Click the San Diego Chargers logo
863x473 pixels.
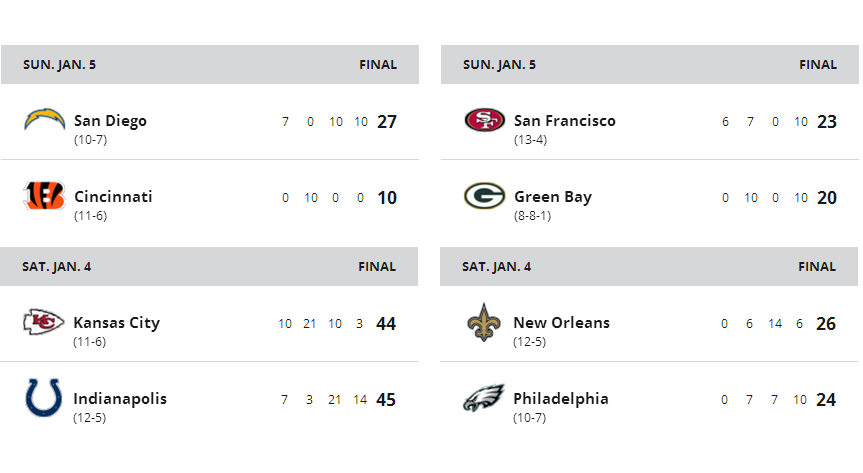click(x=45, y=119)
